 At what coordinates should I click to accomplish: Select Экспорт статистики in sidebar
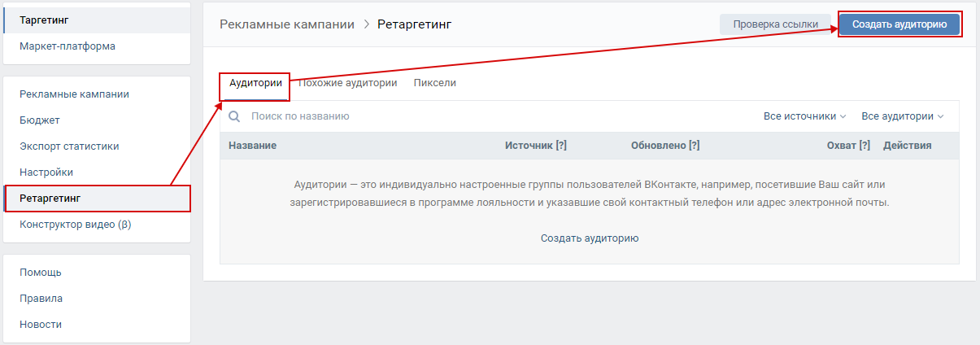point(97,146)
